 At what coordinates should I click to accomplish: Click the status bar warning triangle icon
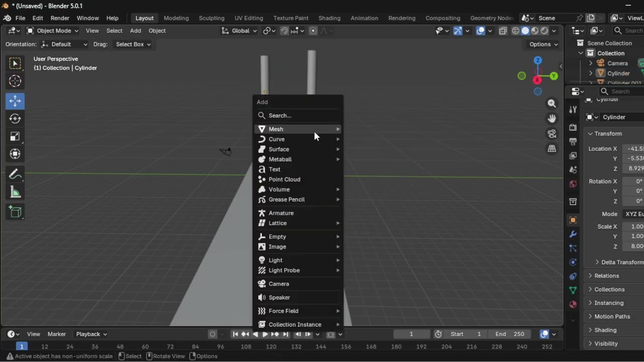coord(10,356)
